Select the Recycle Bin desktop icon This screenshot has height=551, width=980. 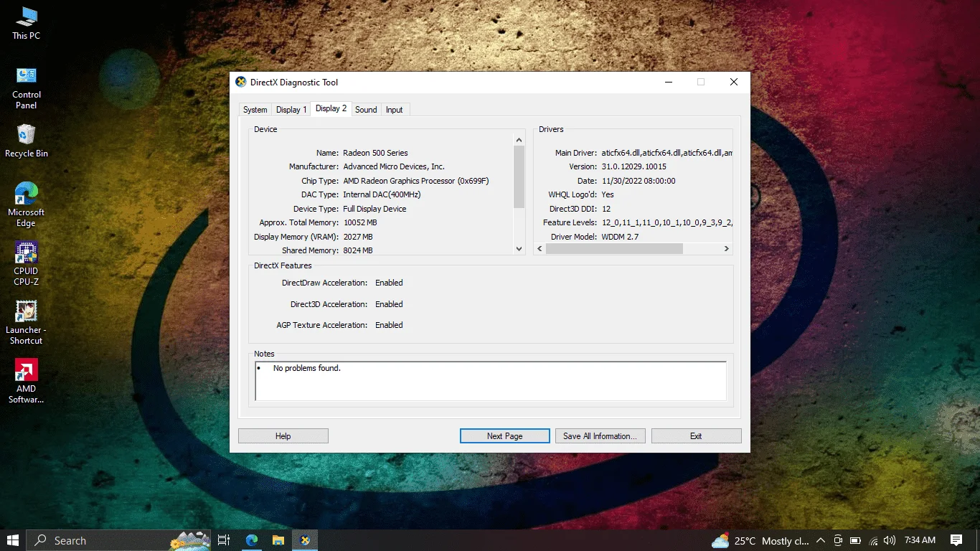click(27, 141)
